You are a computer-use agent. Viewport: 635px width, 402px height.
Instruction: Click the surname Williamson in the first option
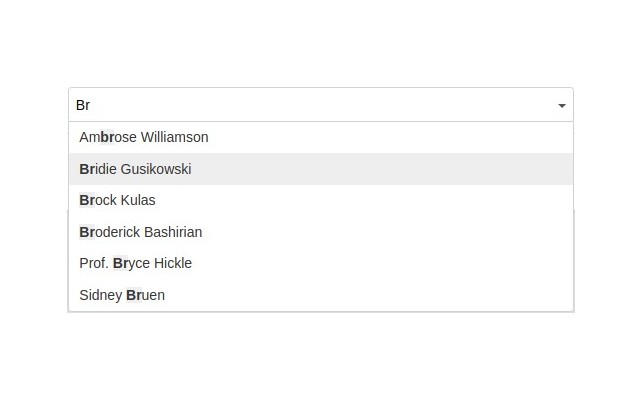coord(175,137)
